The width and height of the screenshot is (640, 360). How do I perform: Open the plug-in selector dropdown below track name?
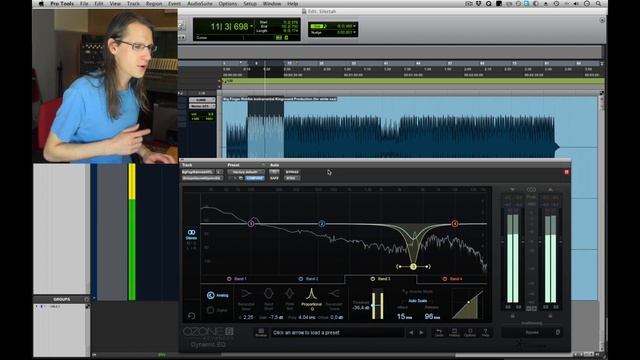tap(202, 178)
